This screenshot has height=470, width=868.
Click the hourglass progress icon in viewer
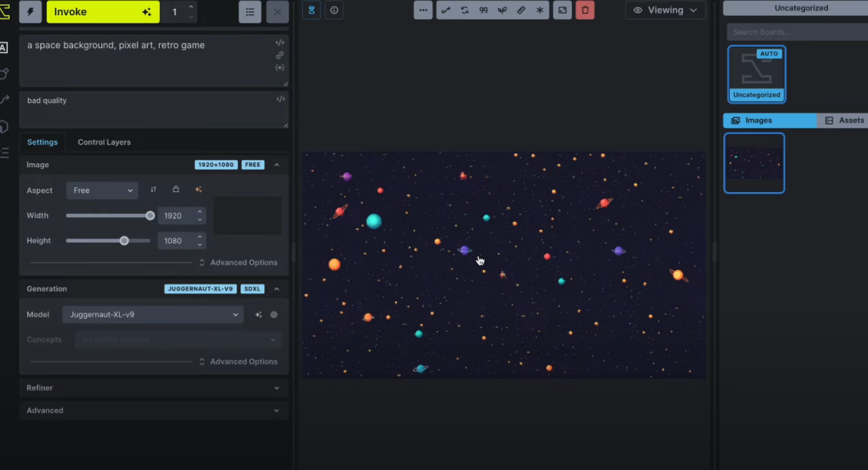point(312,10)
